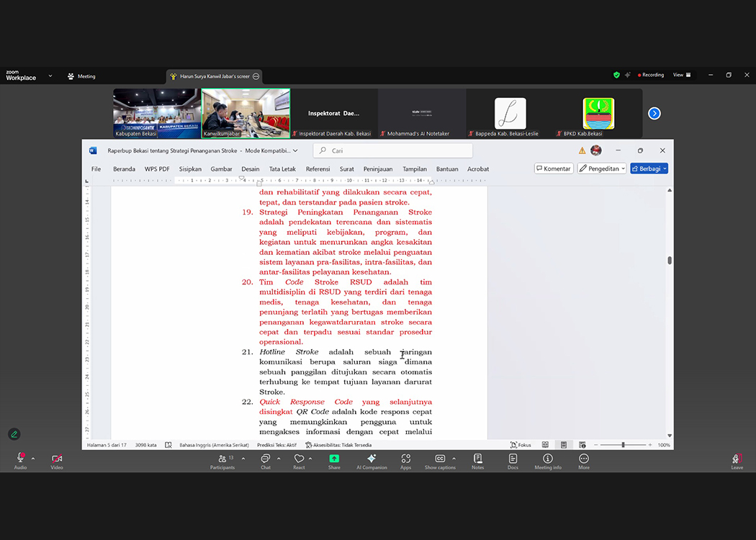The height and width of the screenshot is (540, 756).
Task: Click the Komentar button
Action: point(553,168)
